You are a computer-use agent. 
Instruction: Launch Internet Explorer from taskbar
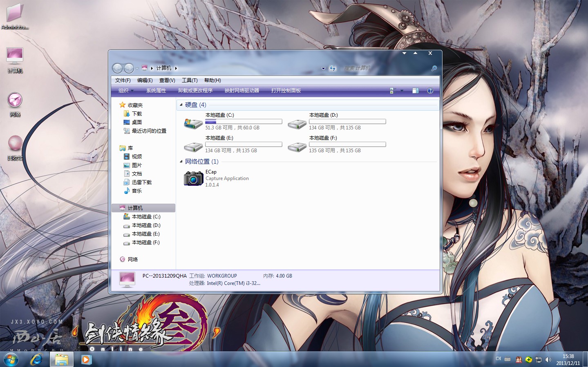point(36,360)
